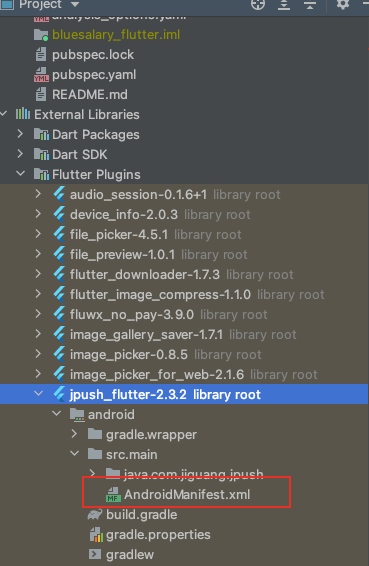Click the gradle.wrapper folder icon
The image size is (369, 566).
pos(95,434)
